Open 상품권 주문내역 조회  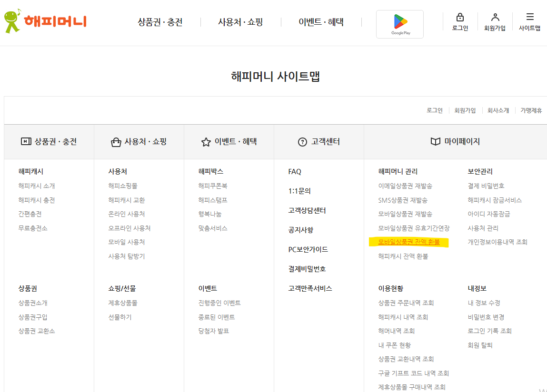click(406, 303)
